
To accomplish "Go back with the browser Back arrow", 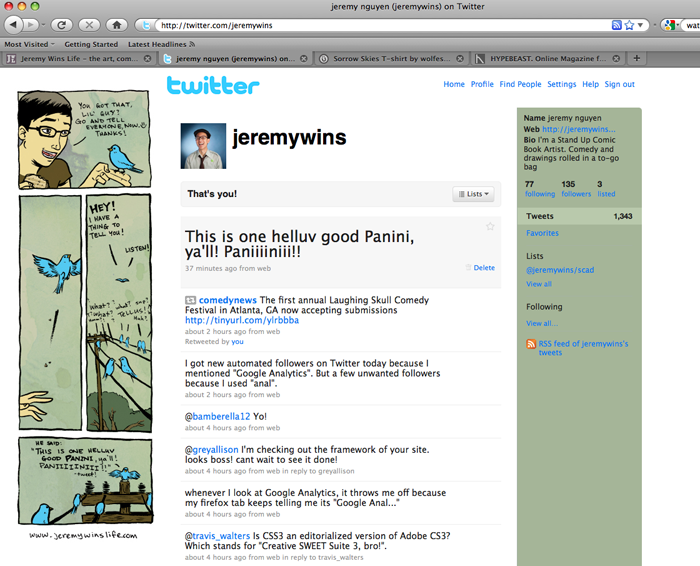I will (13, 25).
